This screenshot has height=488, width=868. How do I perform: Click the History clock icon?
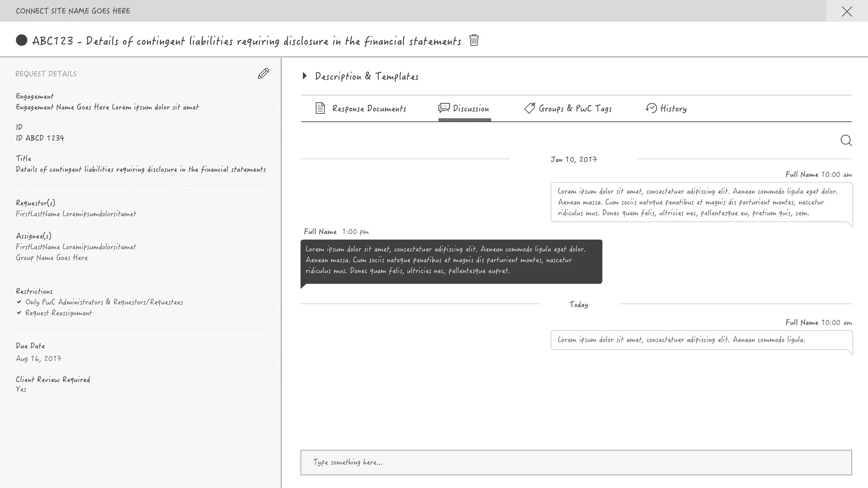click(651, 108)
